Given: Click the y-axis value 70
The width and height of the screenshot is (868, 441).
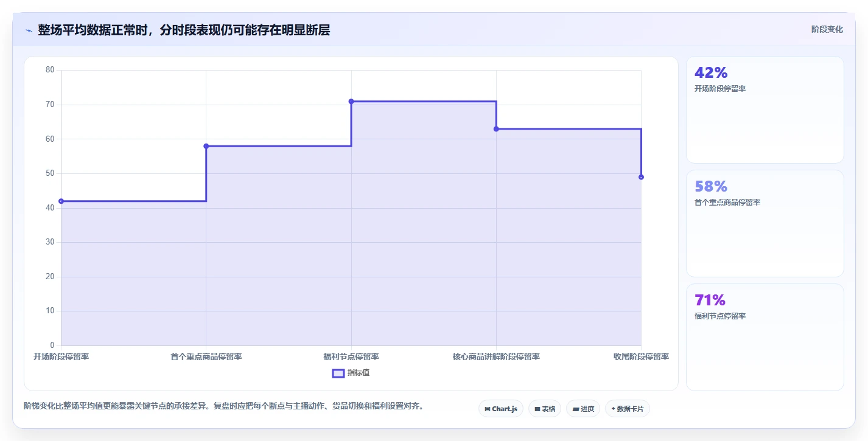Looking at the screenshot, I should click(x=50, y=105).
